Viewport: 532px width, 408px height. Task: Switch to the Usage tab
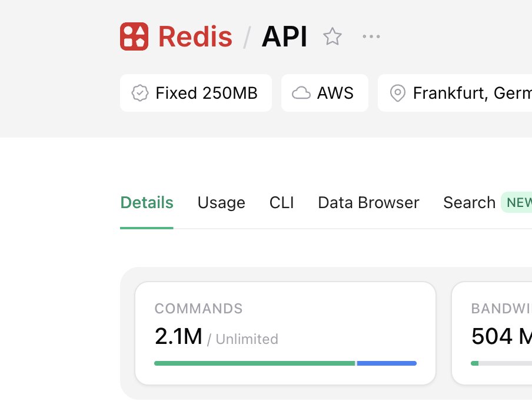[x=221, y=203]
